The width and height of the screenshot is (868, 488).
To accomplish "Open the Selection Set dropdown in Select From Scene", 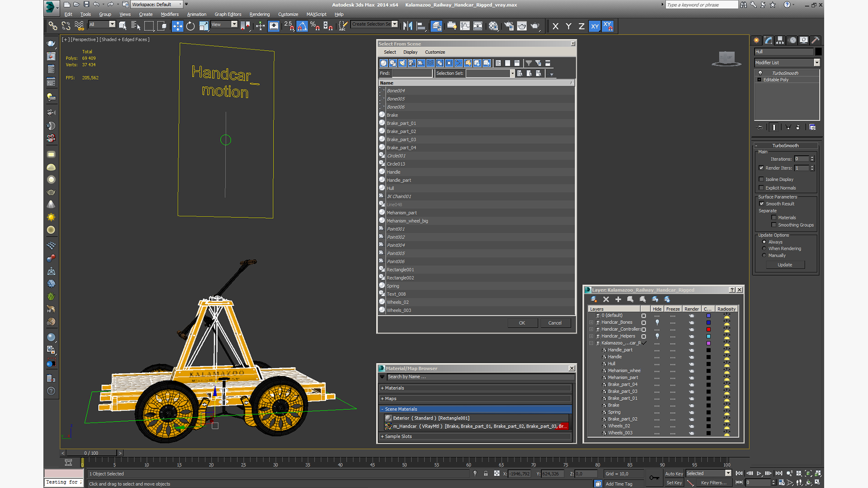I will click(x=512, y=73).
